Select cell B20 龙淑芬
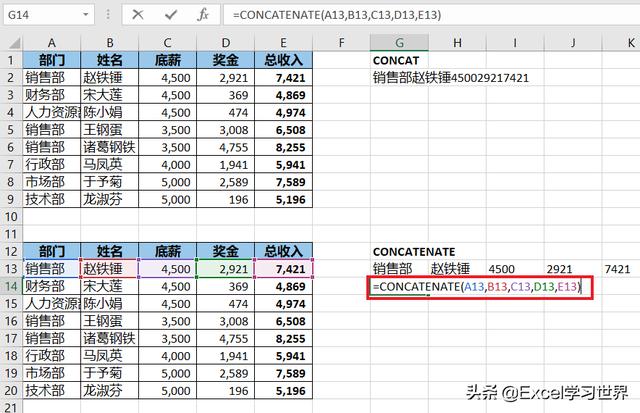 tap(110, 391)
